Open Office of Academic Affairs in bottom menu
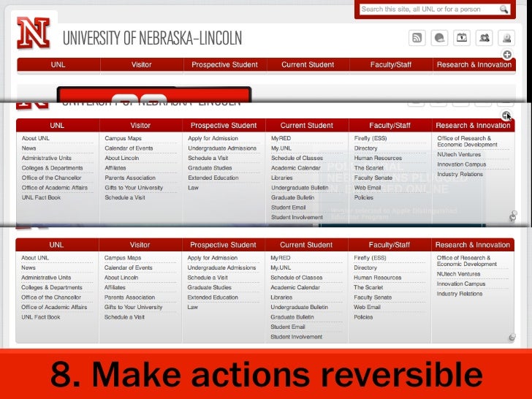 (x=54, y=307)
